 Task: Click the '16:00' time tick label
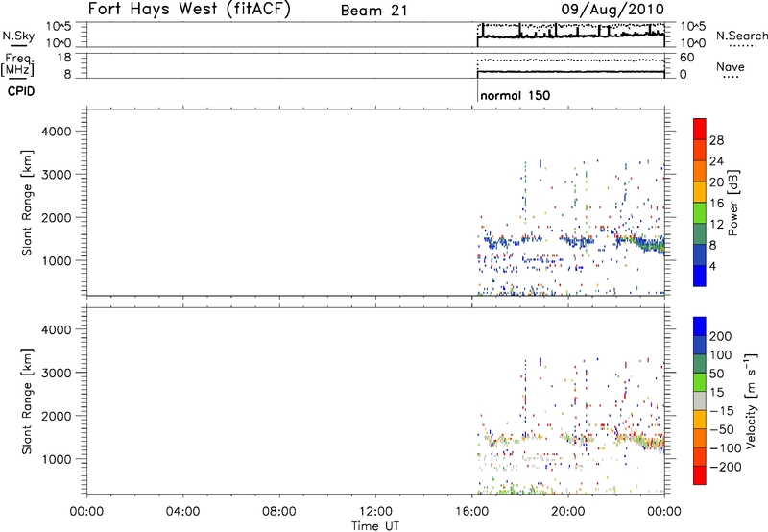471,512
